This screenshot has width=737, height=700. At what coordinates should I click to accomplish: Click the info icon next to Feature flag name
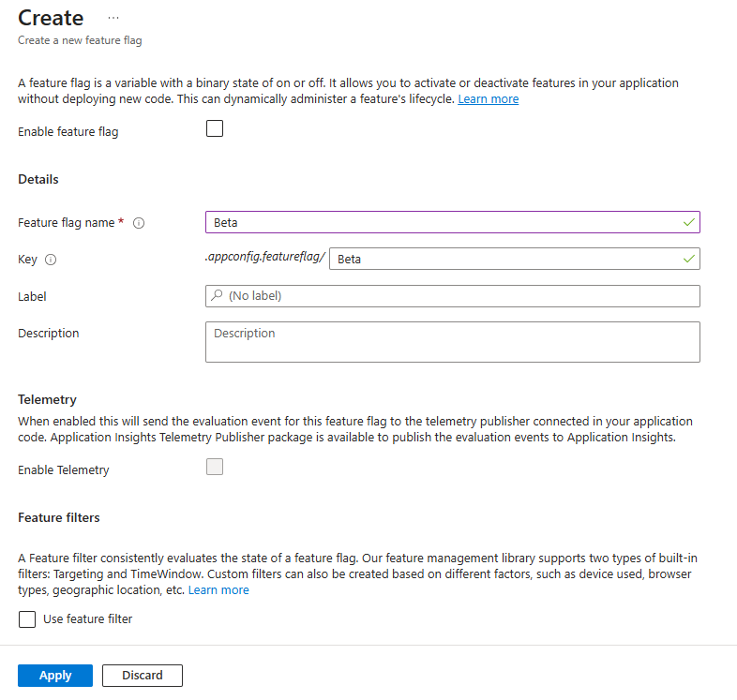(139, 223)
